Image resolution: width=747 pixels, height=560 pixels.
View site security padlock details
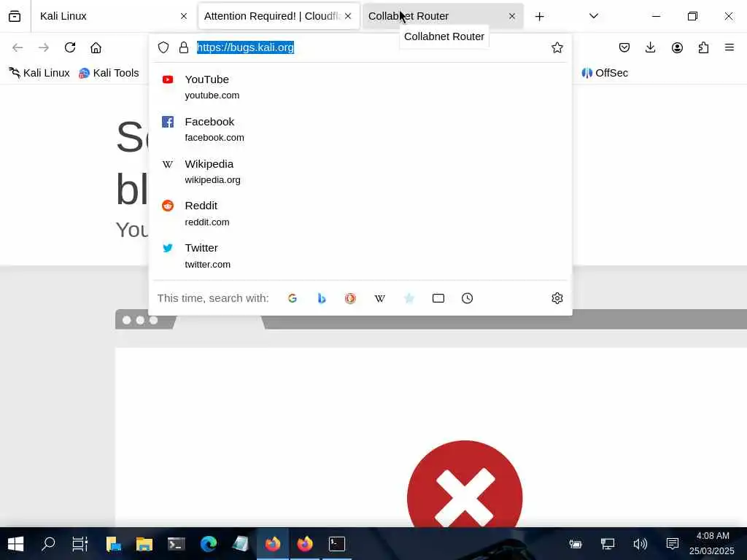click(184, 47)
